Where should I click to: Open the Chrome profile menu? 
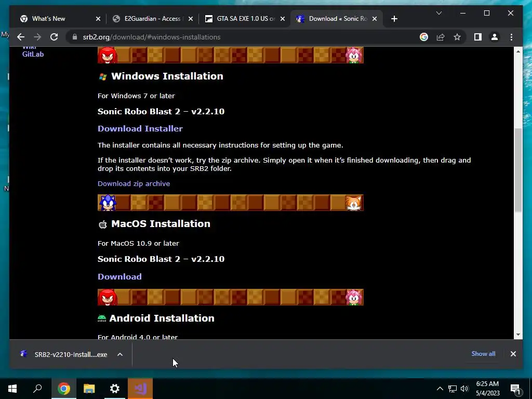click(495, 37)
